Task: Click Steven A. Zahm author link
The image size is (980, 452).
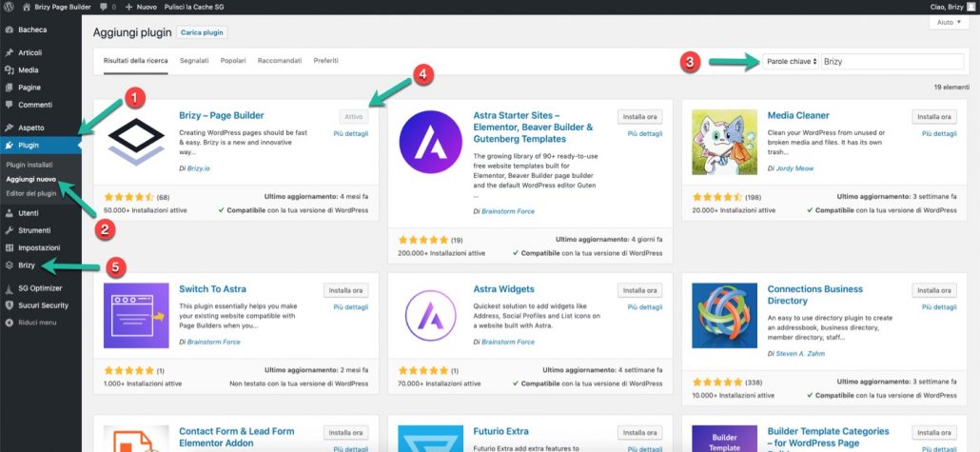Action: coord(800,353)
